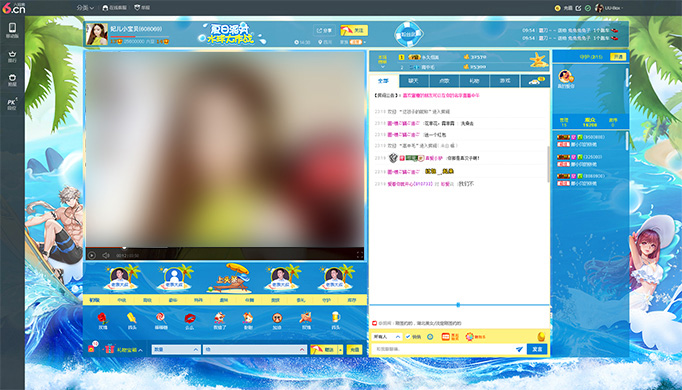
Task: Expand the gift quantity dropdown
Action: pyautogui.click(x=176, y=349)
